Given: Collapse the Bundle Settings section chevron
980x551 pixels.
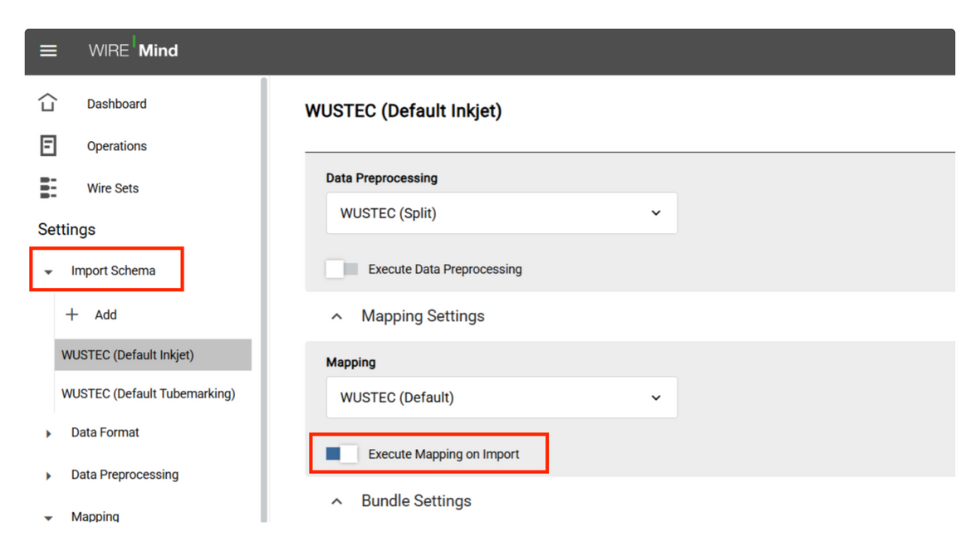Looking at the screenshot, I should (x=337, y=502).
